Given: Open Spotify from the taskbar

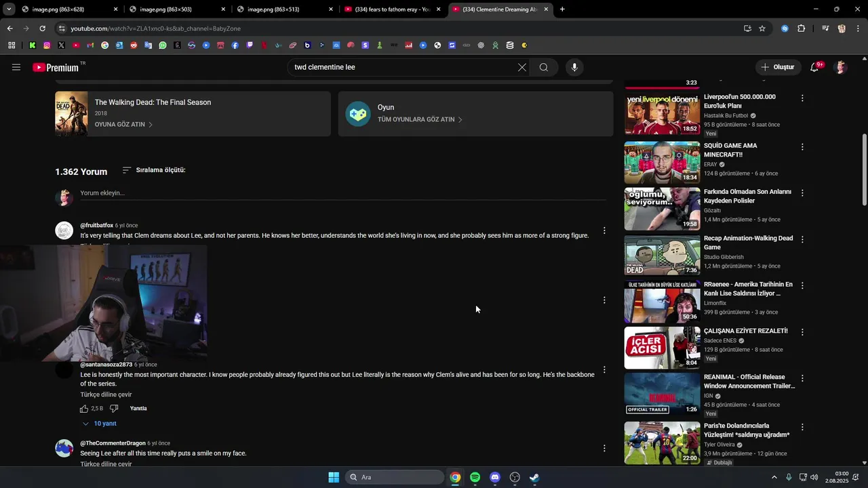Looking at the screenshot, I should tap(475, 477).
